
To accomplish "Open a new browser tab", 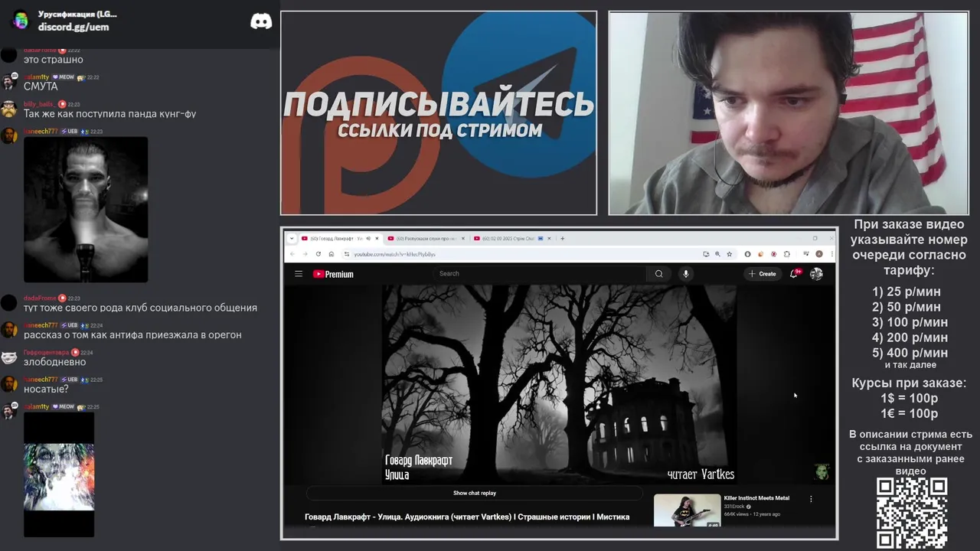I will click(562, 238).
